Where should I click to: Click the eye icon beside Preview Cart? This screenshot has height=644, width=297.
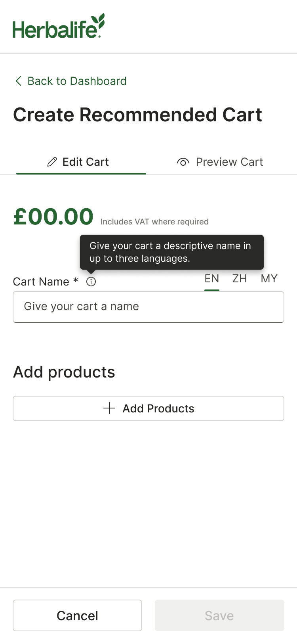pyautogui.click(x=183, y=162)
